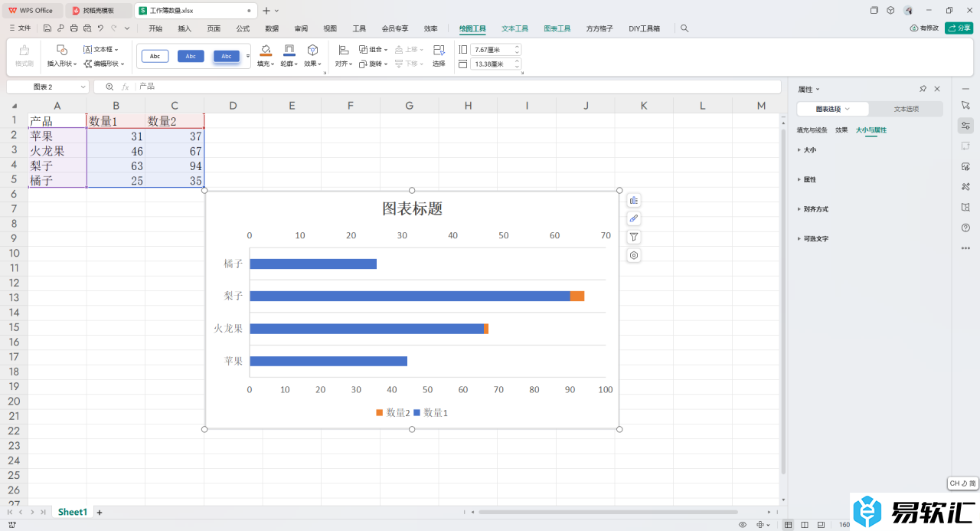The height and width of the screenshot is (531, 980).
Task: Select the 填充与线条 fill and line tab
Action: pos(812,130)
